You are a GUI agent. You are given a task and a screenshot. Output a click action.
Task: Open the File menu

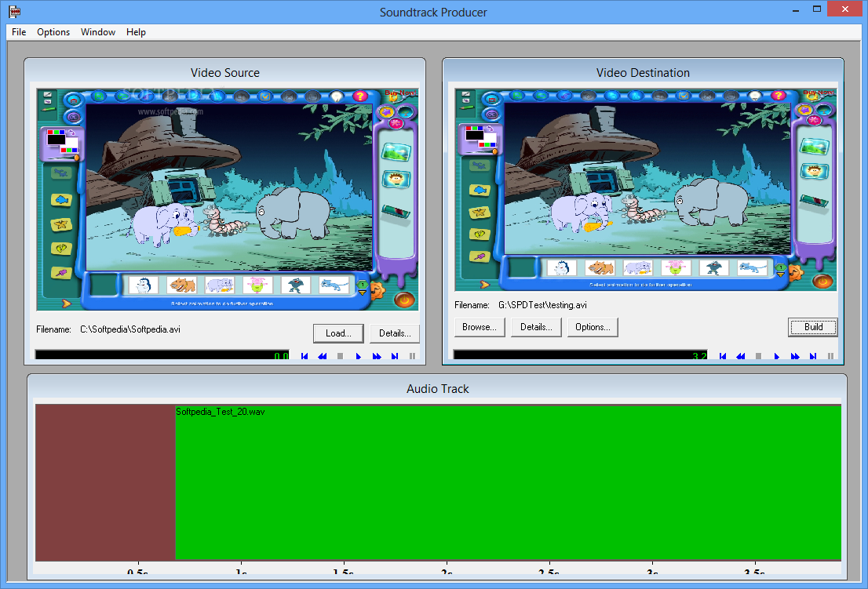point(19,32)
